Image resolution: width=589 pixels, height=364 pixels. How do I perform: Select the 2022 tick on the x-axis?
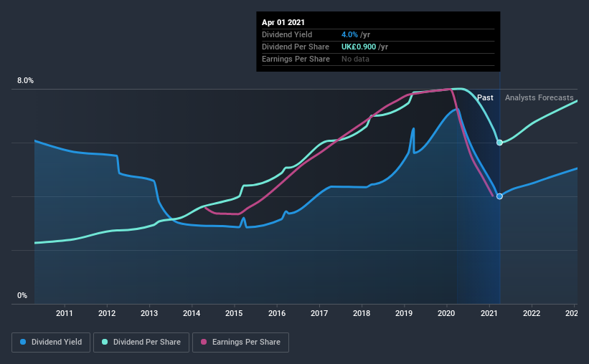532,313
